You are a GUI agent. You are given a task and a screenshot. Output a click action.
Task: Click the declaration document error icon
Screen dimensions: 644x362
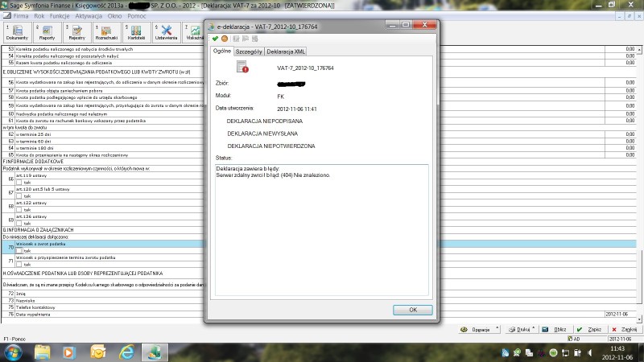[242, 67]
